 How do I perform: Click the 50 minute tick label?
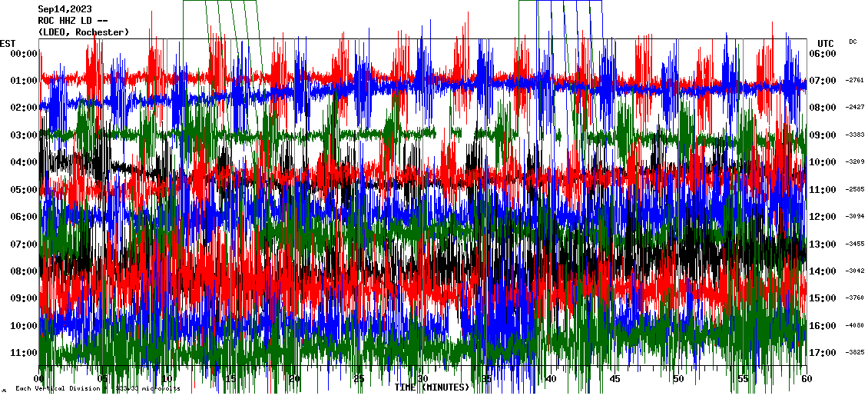coord(678,379)
